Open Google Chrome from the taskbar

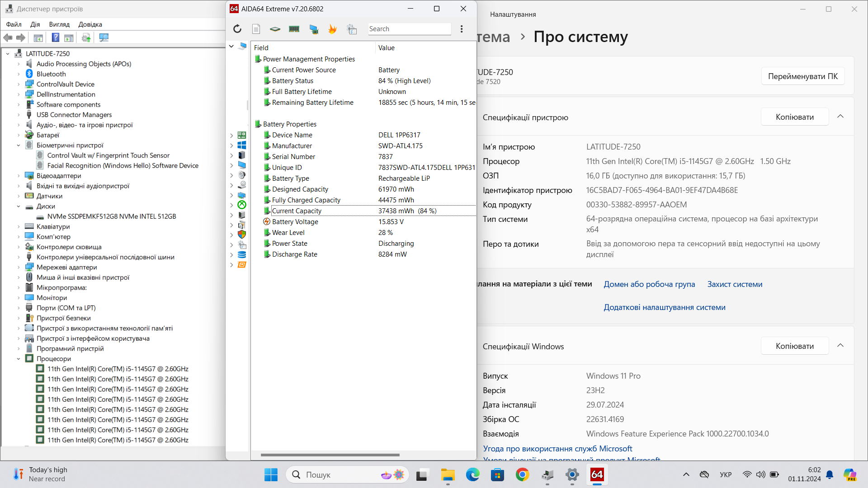[x=522, y=475]
